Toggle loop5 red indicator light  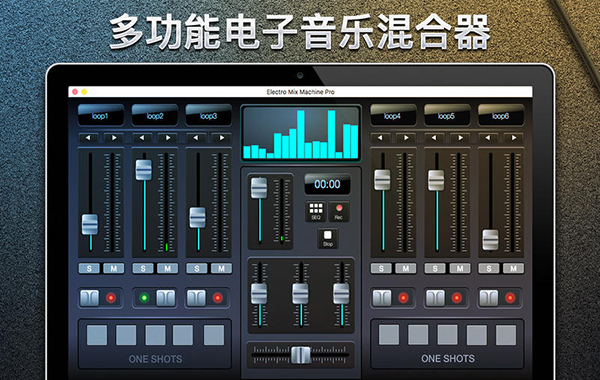pos(457,298)
